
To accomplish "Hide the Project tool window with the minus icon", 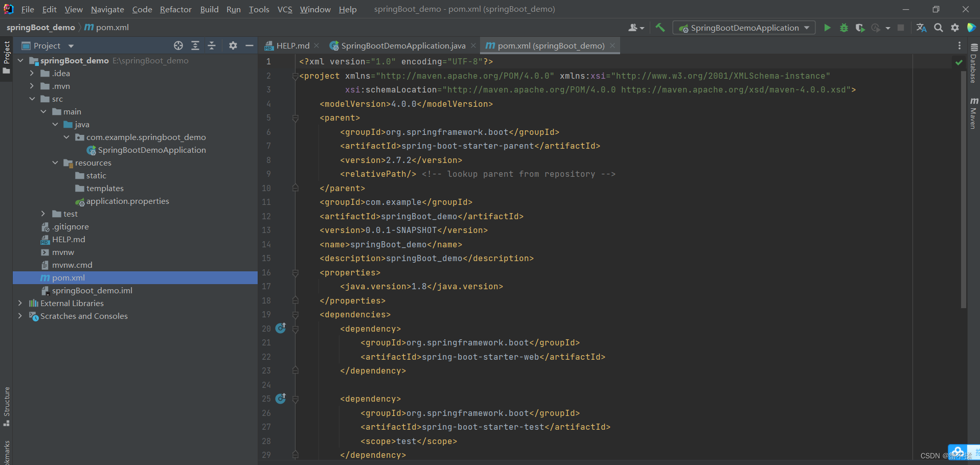I will click(249, 45).
